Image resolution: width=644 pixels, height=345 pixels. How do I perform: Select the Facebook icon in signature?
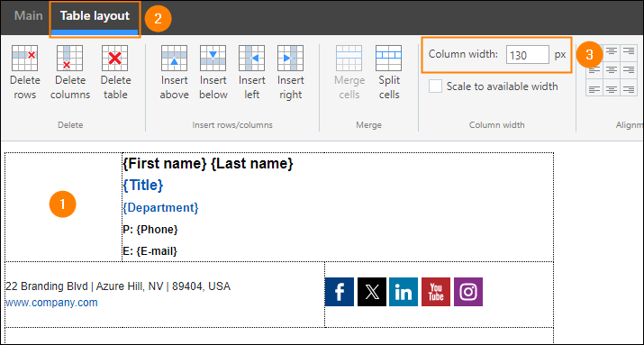(x=340, y=292)
